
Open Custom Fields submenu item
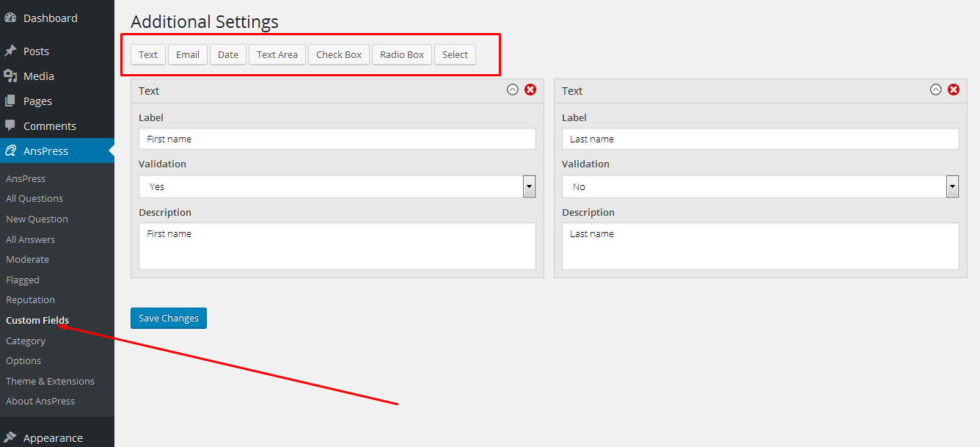pyautogui.click(x=37, y=320)
